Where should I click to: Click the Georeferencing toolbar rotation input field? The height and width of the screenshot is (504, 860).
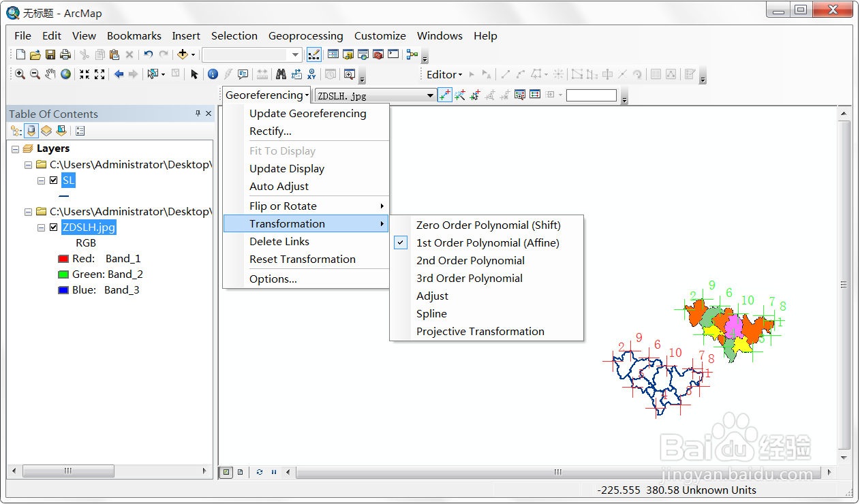pyautogui.click(x=592, y=95)
